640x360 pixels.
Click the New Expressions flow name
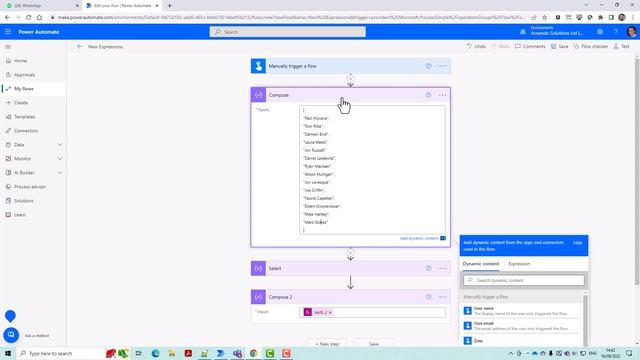(x=105, y=47)
